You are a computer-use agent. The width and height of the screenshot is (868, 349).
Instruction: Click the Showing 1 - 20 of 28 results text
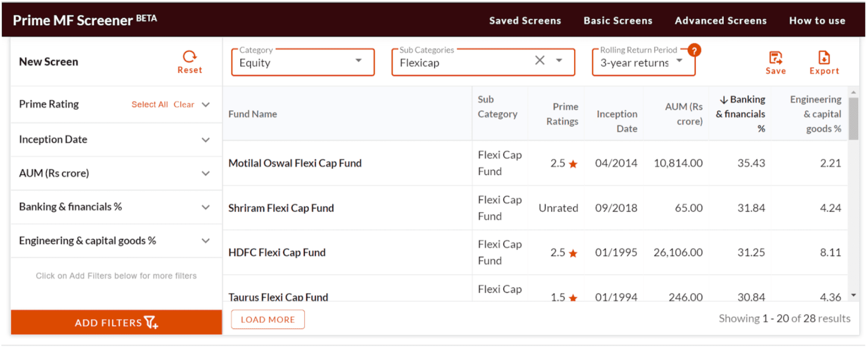[x=785, y=319]
